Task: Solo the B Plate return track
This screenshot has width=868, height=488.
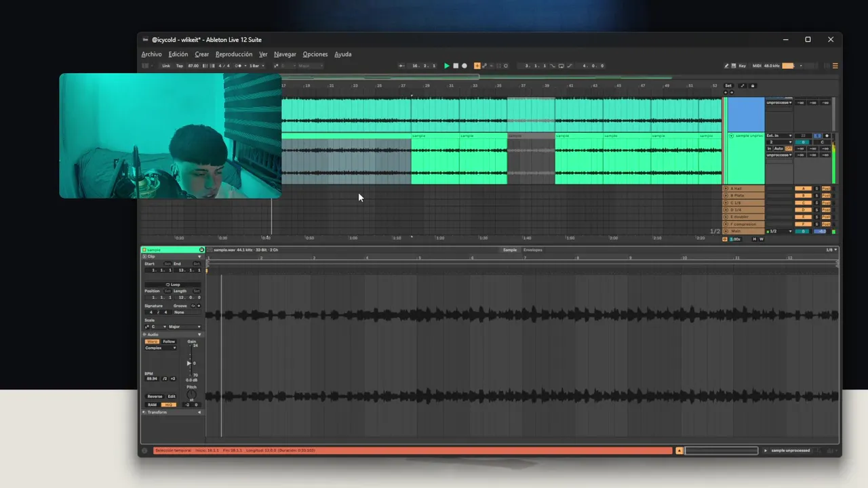Action: 816,195
